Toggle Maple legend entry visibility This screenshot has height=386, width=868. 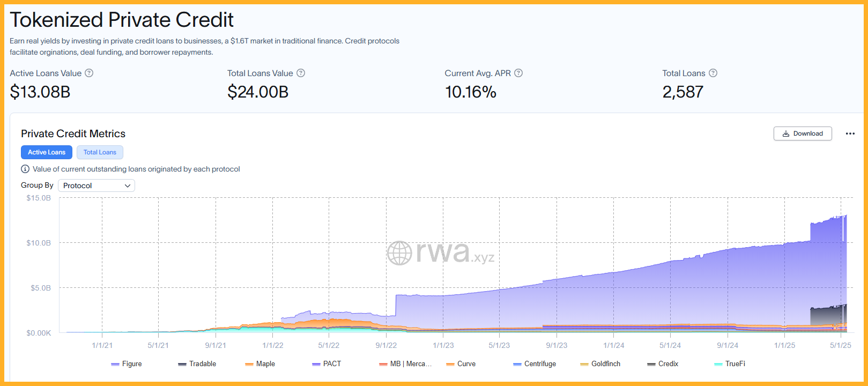(260, 363)
